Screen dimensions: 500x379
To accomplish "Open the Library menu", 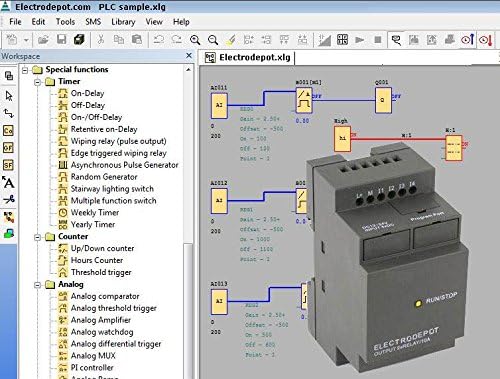I will point(123,22).
